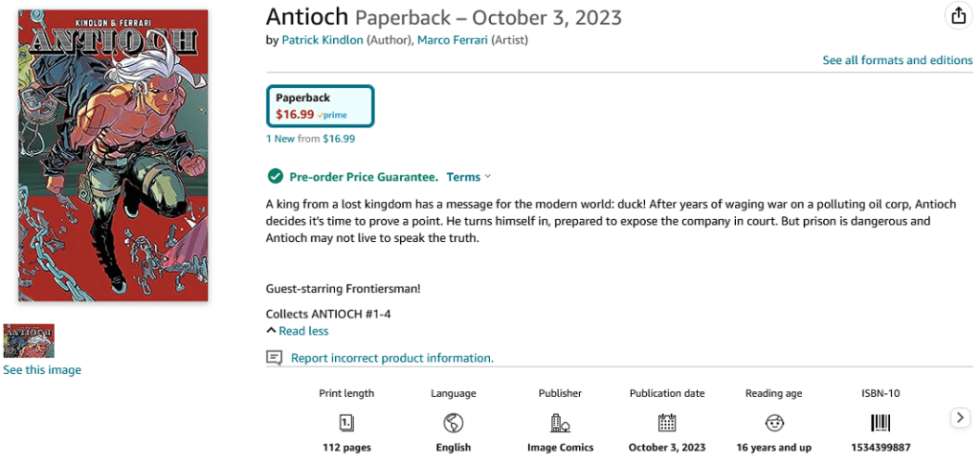Click the print length pages icon
This screenshot has width=980, height=461.
coord(346,423)
